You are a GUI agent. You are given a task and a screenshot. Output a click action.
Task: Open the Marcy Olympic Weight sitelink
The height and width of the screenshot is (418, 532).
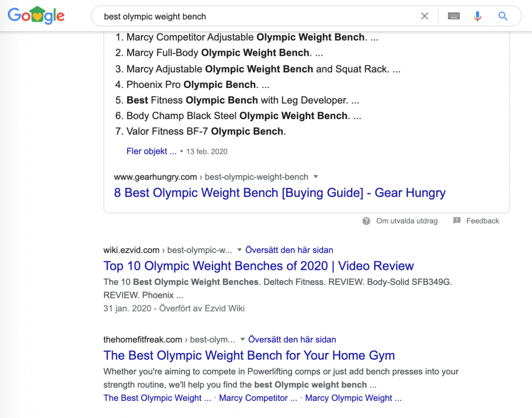(353, 398)
